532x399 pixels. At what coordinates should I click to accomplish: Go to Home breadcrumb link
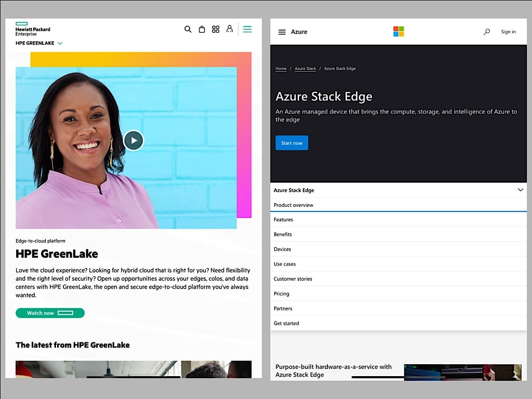281,69
